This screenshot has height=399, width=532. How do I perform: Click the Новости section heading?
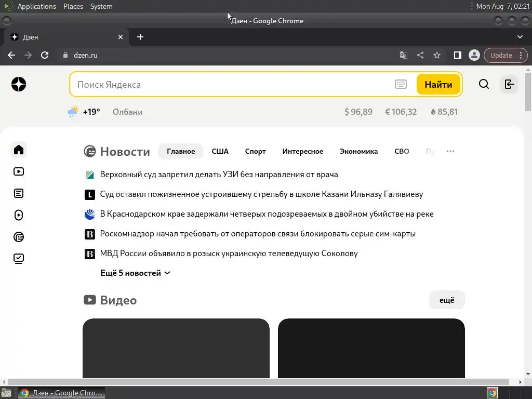pyautogui.click(x=125, y=152)
